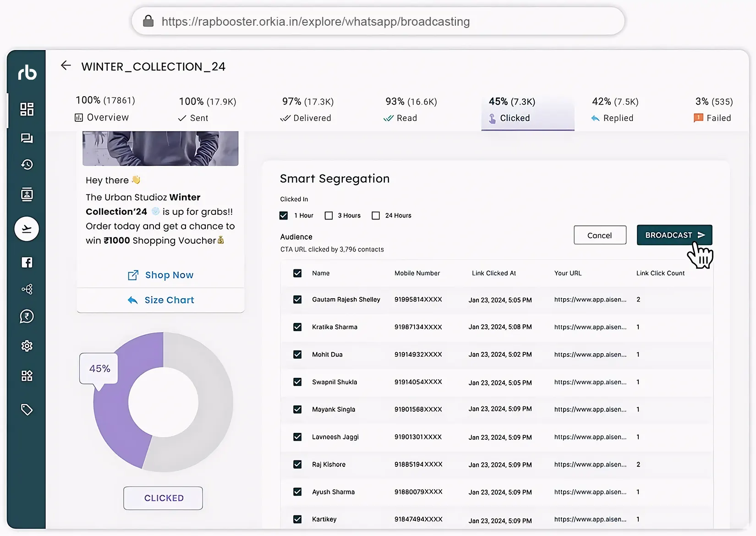The width and height of the screenshot is (756, 536).
Task: Open the Facebook integration icon
Action: (x=26, y=262)
